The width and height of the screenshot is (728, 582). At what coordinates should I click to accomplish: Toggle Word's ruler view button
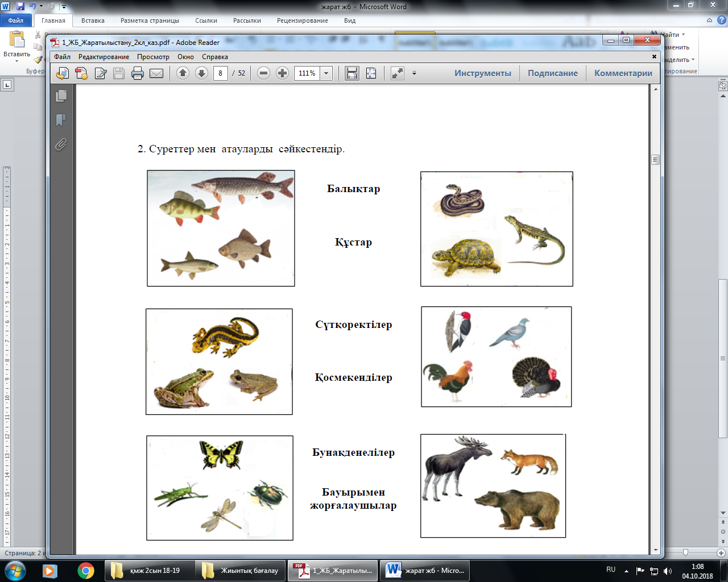click(x=723, y=86)
